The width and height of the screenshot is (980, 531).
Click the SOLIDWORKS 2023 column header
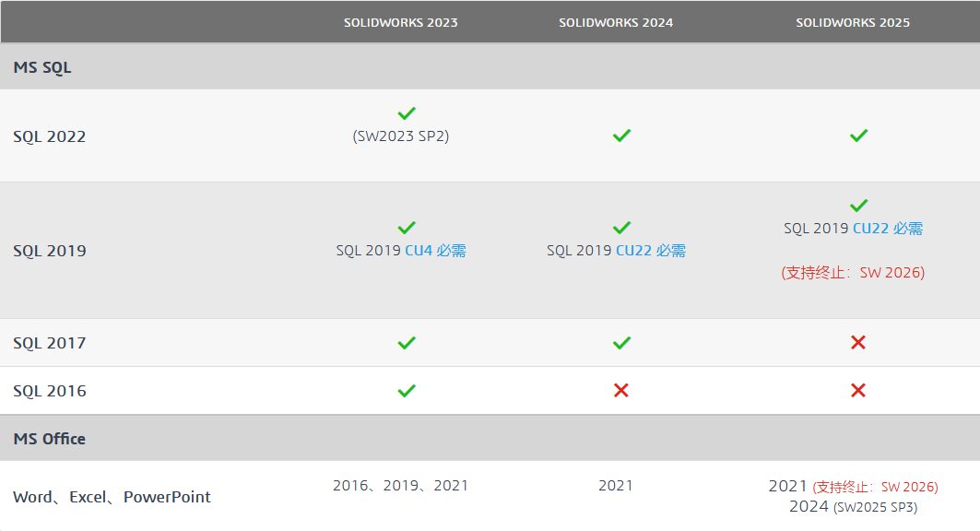coord(401,22)
